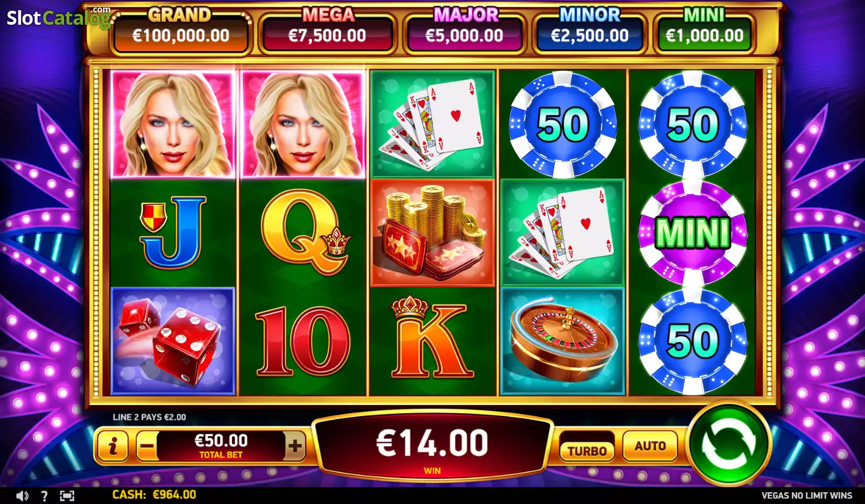Enable AUTO spin mode
The image size is (865, 504).
650,446
